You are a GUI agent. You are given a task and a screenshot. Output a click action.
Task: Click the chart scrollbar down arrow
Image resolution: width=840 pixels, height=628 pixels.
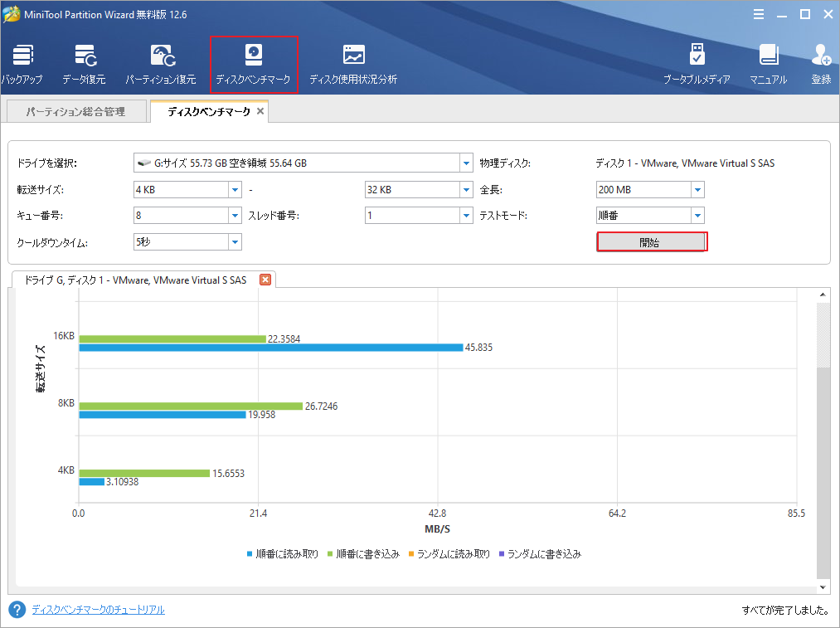(823, 587)
